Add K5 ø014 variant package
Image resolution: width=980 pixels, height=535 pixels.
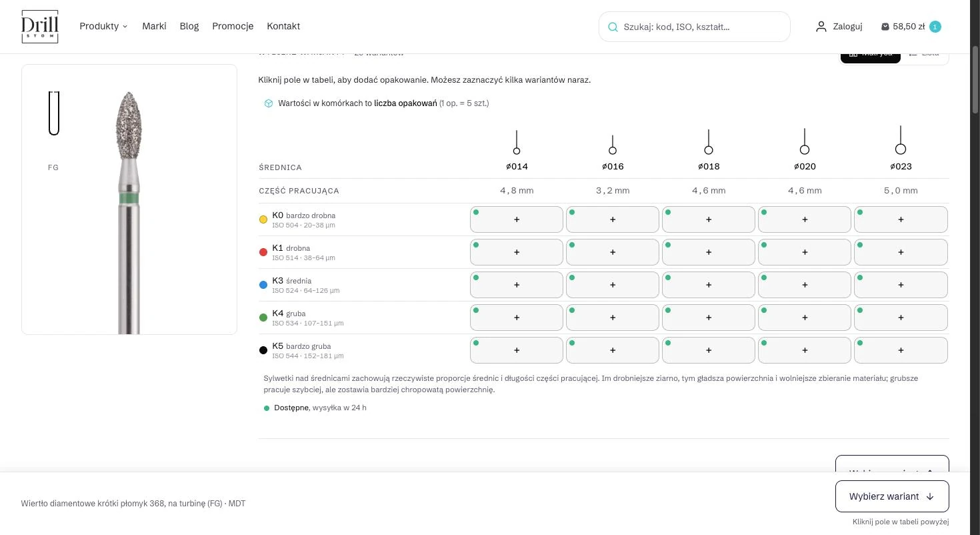517,350
